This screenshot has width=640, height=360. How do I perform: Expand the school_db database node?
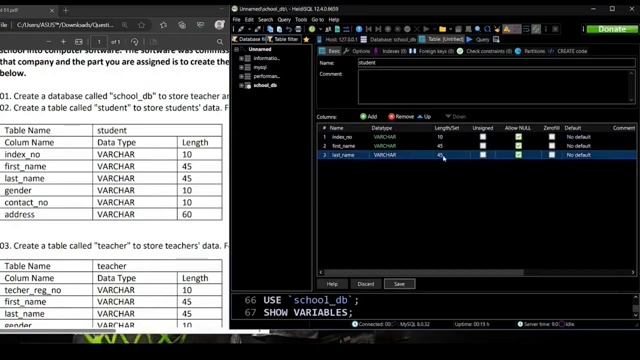[241, 85]
